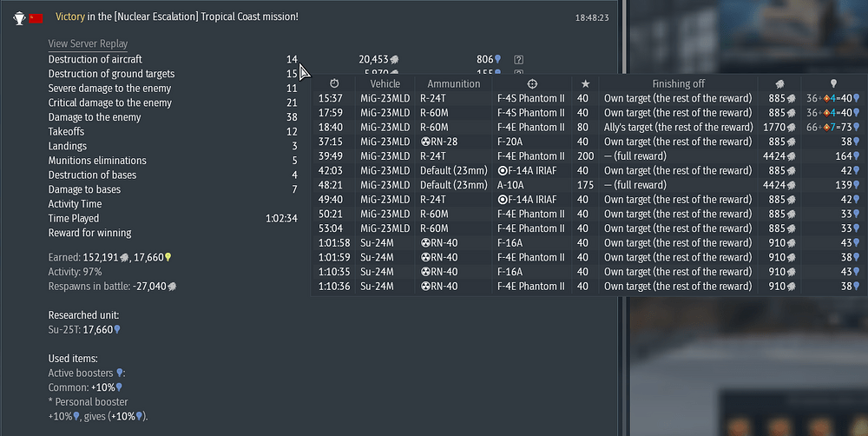The height and width of the screenshot is (436, 868).
Task: Click the 18:48:23 message timestamp
Action: 591,17
